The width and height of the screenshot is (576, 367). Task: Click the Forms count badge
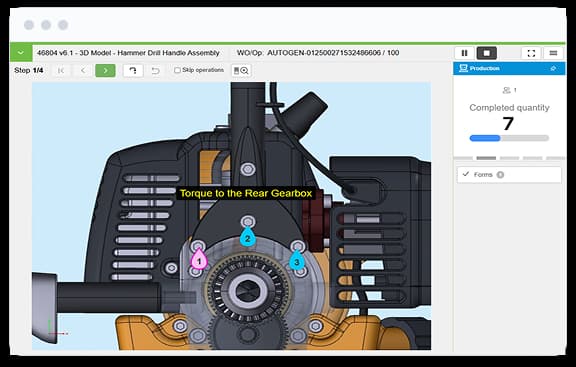500,175
